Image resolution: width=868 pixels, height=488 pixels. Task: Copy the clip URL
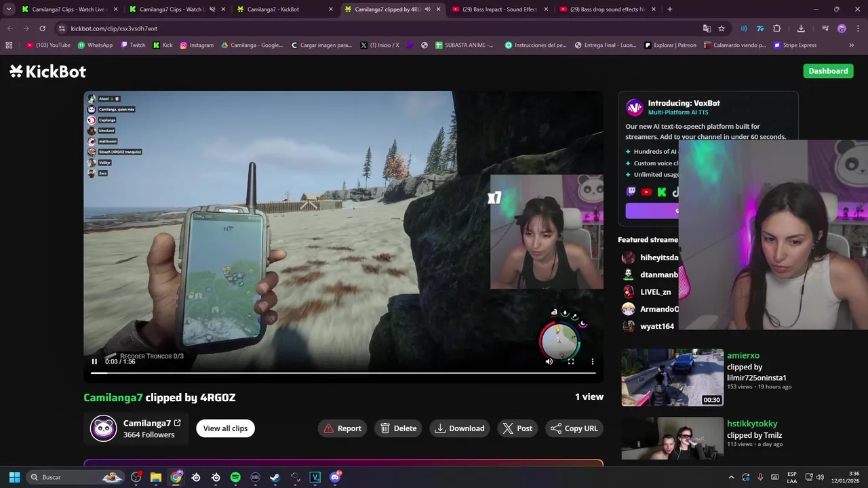point(574,428)
